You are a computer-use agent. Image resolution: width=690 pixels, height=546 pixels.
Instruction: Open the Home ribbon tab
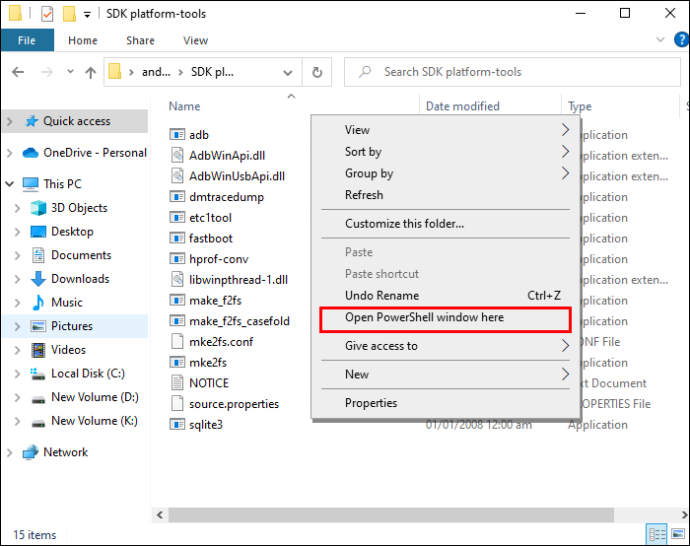click(x=83, y=40)
